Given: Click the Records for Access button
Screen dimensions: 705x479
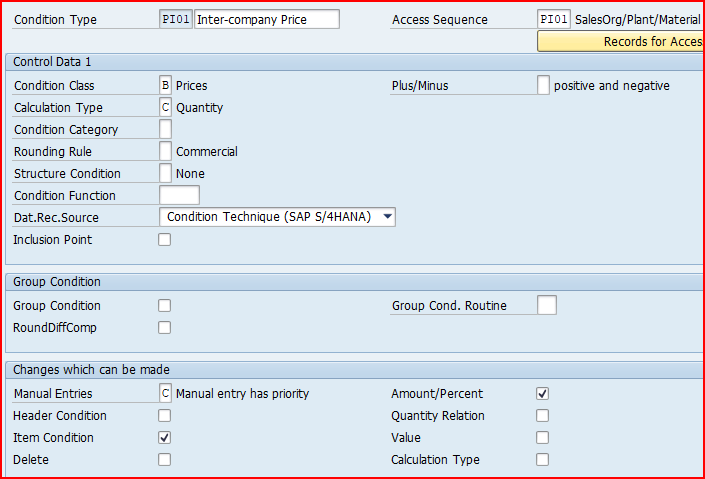Looking at the screenshot, I should coord(621,41).
